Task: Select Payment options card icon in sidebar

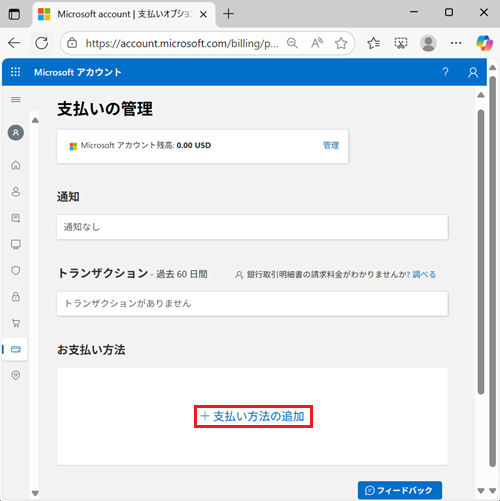Action: tap(16, 349)
